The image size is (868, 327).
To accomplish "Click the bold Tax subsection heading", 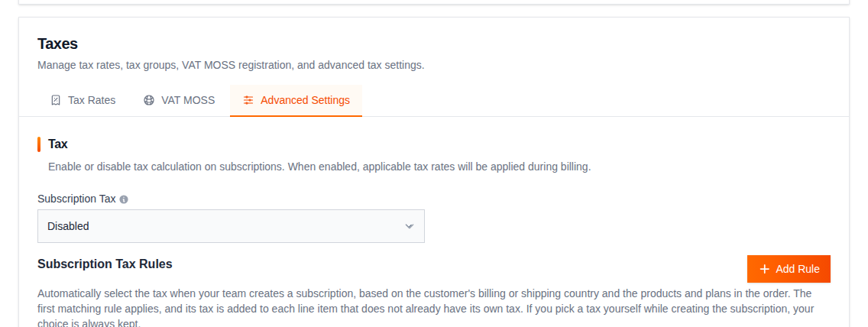I will tap(57, 144).
